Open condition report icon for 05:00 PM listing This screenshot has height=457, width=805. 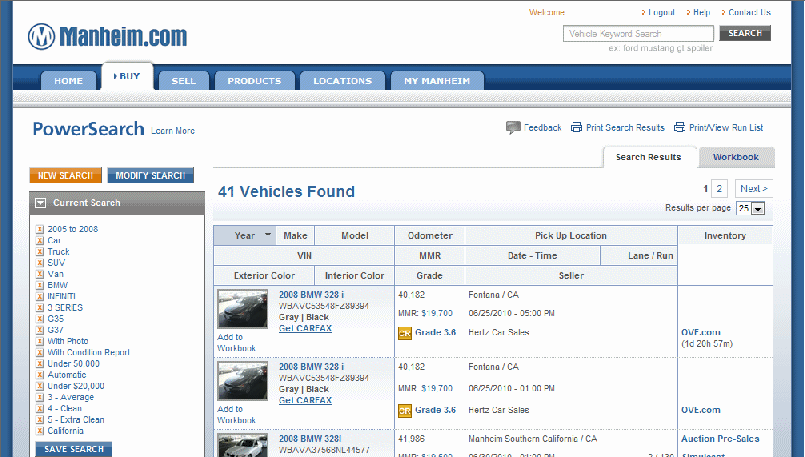click(405, 333)
